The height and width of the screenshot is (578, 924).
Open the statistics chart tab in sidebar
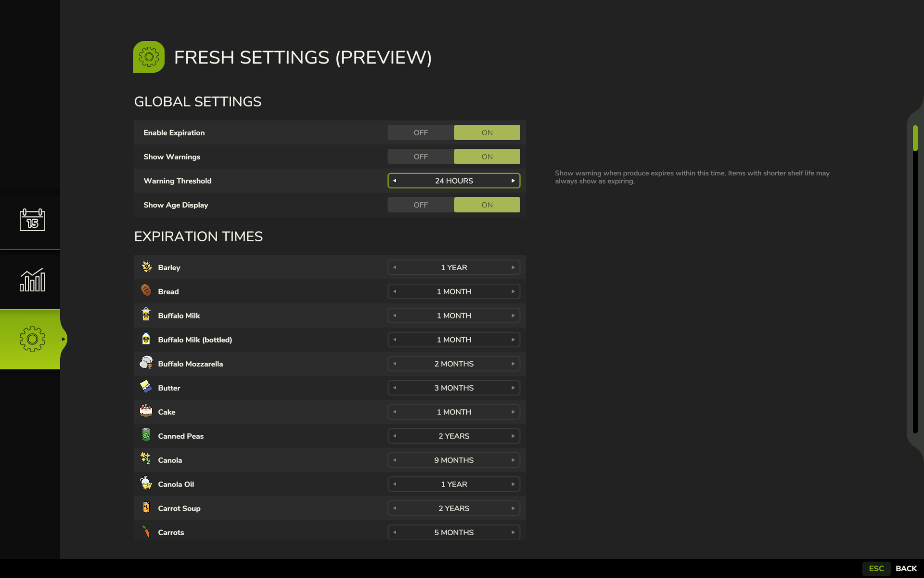click(x=32, y=280)
